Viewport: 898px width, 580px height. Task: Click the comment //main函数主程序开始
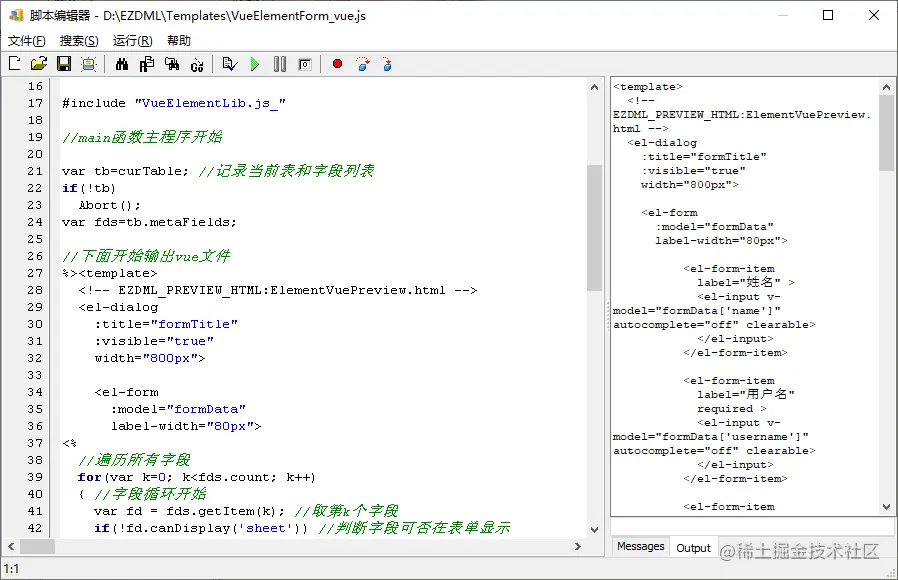(142, 137)
